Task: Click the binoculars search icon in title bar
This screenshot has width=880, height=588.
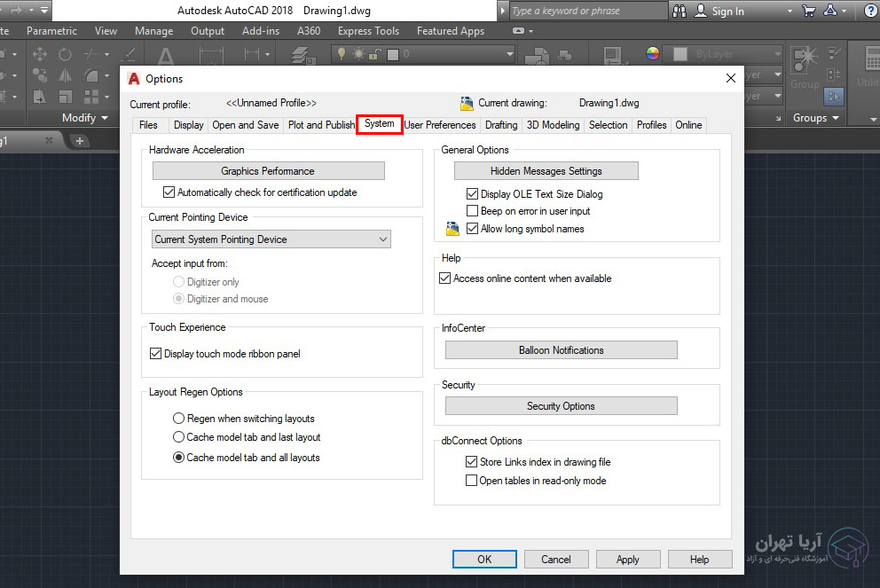Action: coord(680,11)
